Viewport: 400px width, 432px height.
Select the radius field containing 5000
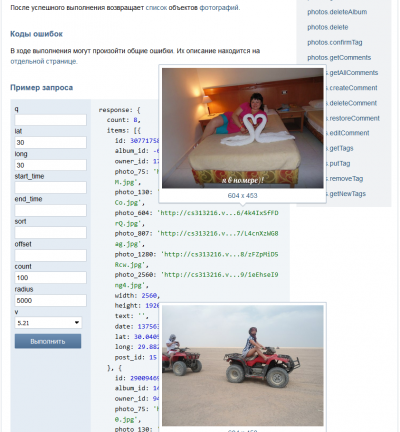tap(50, 300)
